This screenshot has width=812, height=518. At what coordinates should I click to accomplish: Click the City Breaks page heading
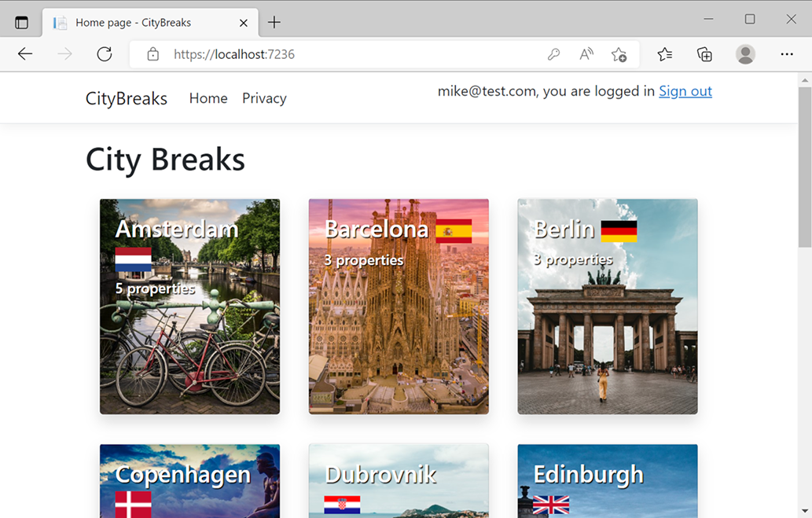pyautogui.click(x=165, y=160)
